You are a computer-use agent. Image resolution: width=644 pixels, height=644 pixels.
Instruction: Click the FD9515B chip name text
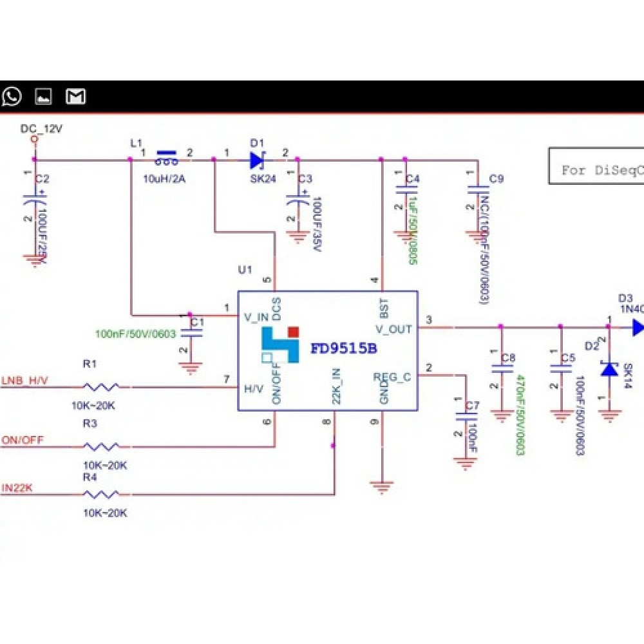coord(343,348)
